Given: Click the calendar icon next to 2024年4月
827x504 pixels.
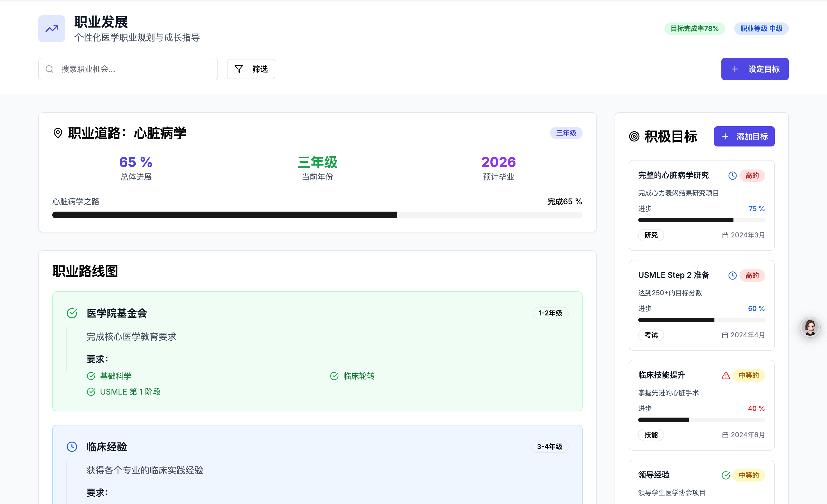Looking at the screenshot, I should point(725,335).
